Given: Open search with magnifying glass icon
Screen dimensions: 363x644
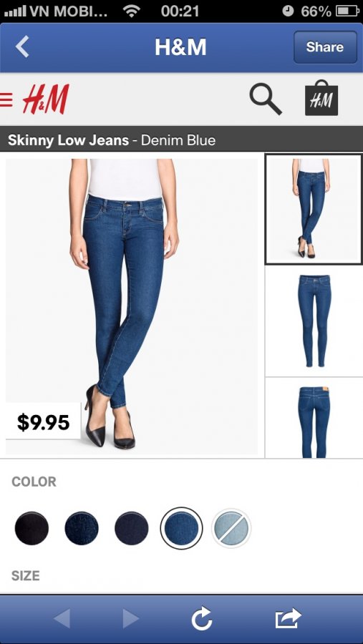Looking at the screenshot, I should (x=266, y=99).
